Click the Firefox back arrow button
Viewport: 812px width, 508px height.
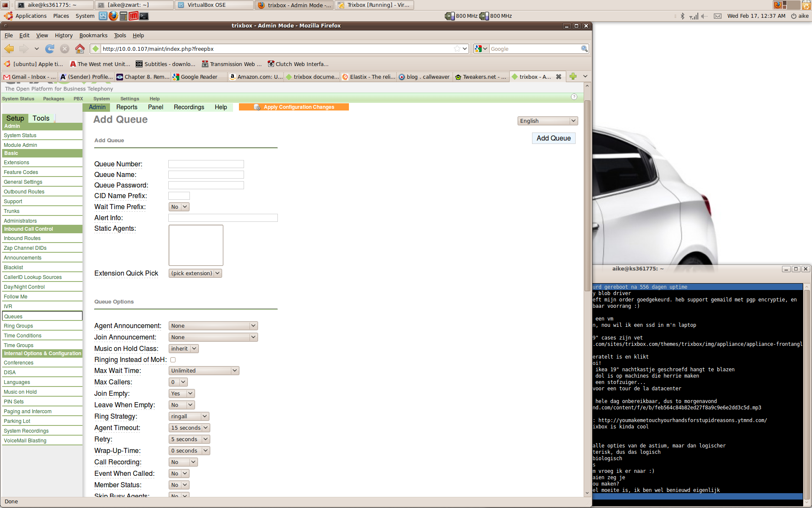[9, 49]
